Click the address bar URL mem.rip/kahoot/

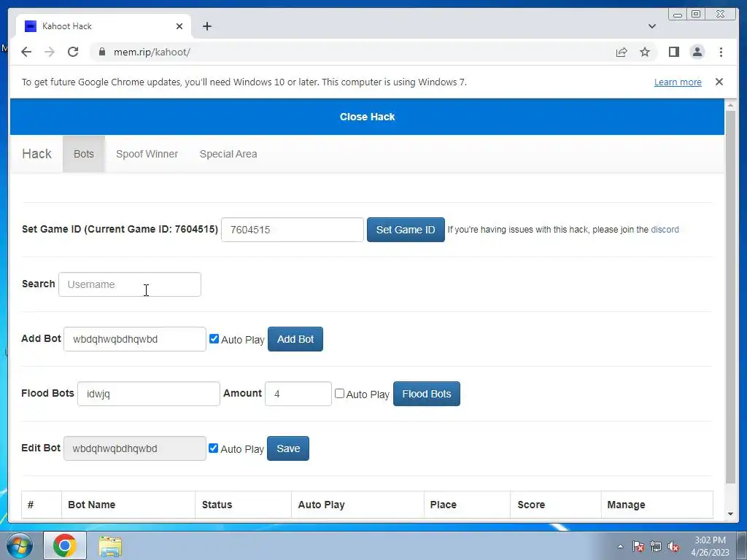pyautogui.click(x=152, y=52)
